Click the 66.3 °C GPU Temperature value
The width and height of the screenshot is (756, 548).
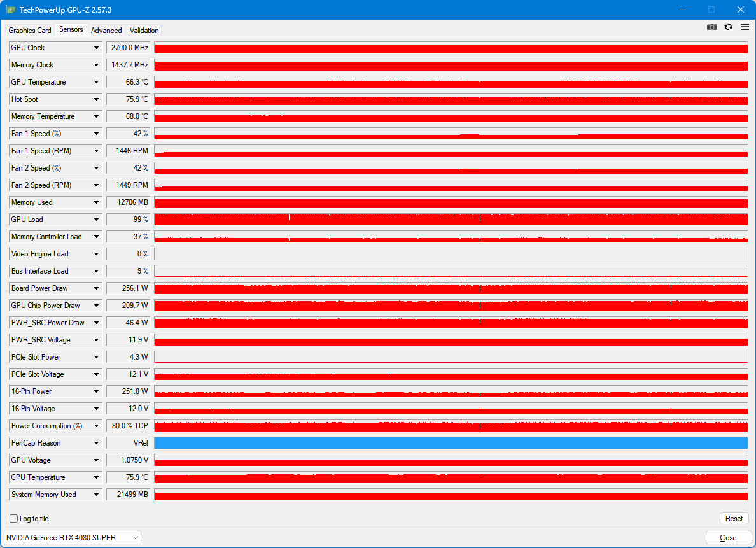(129, 82)
